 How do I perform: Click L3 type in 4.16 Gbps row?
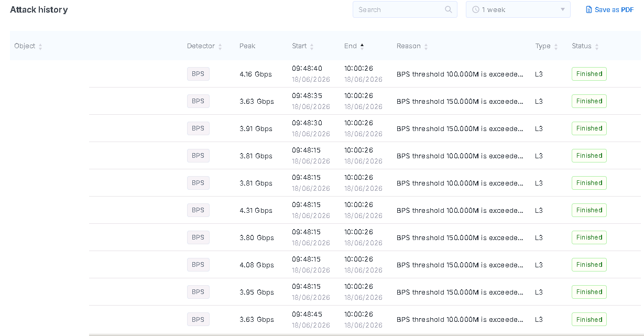(539, 74)
